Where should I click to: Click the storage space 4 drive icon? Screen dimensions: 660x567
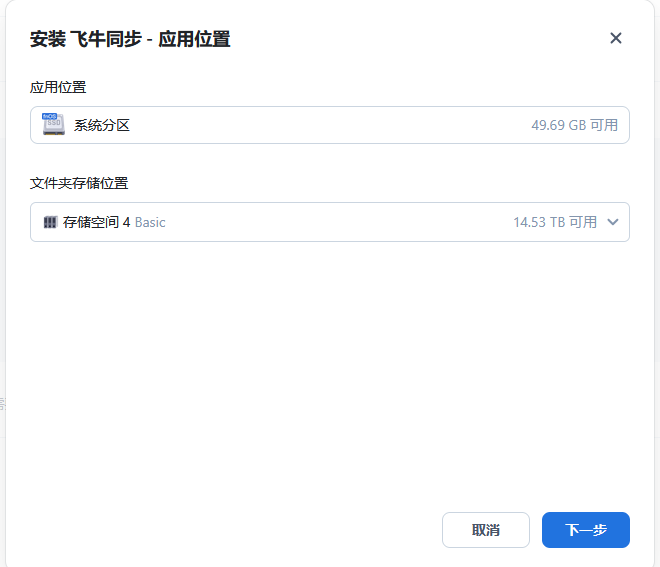pos(50,222)
